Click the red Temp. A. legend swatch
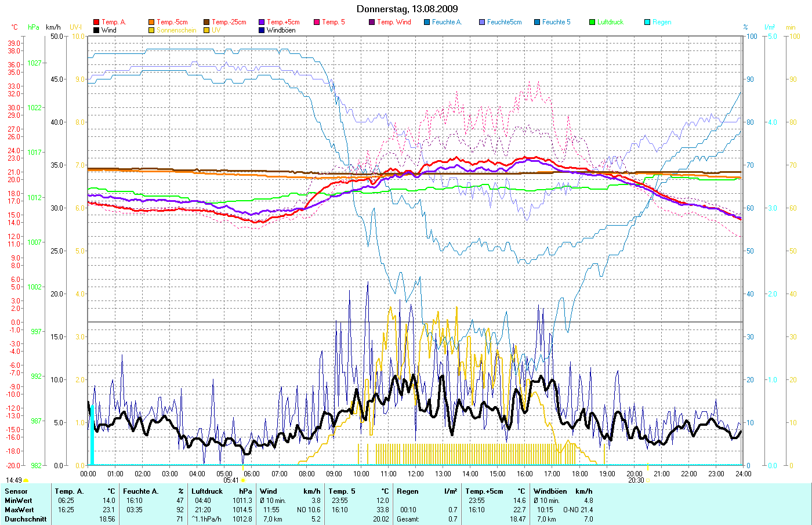Viewport: 812px width, 525px height. click(96, 22)
